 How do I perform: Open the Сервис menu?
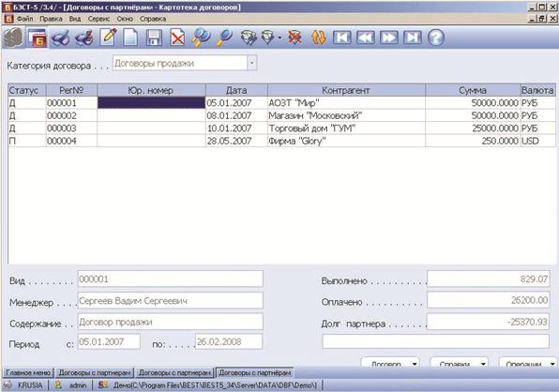pos(98,19)
